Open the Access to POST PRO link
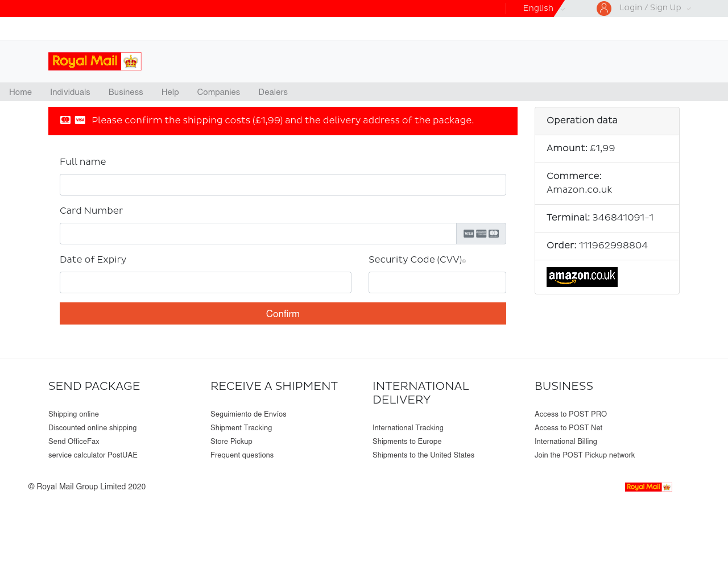 (570, 414)
